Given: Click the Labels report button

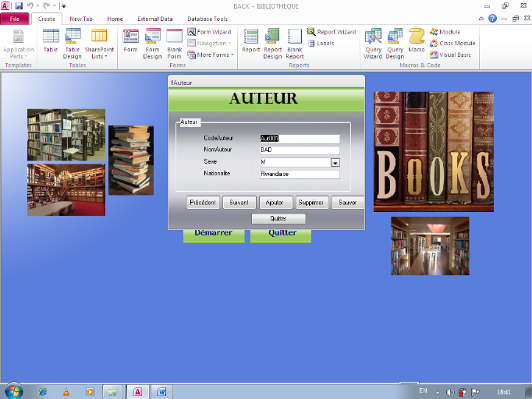Looking at the screenshot, I should (321, 44).
